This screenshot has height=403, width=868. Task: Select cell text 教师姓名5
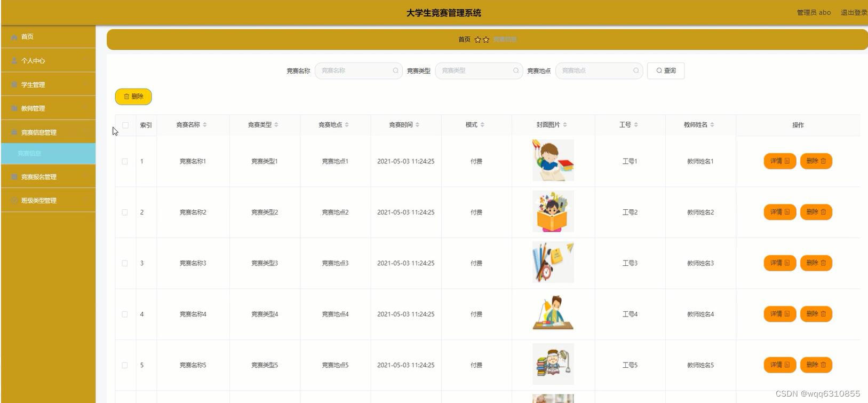(700, 365)
